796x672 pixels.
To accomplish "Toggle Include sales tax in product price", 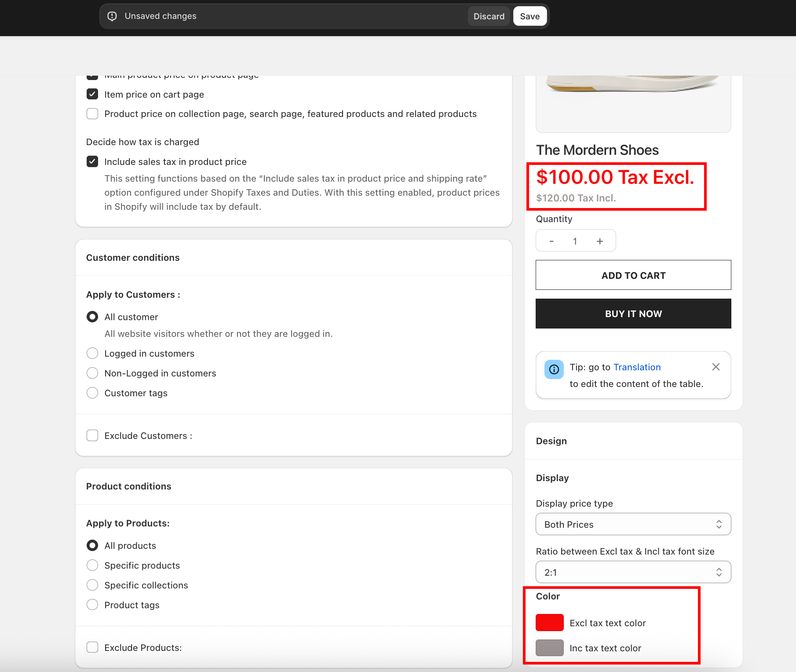I will [92, 161].
